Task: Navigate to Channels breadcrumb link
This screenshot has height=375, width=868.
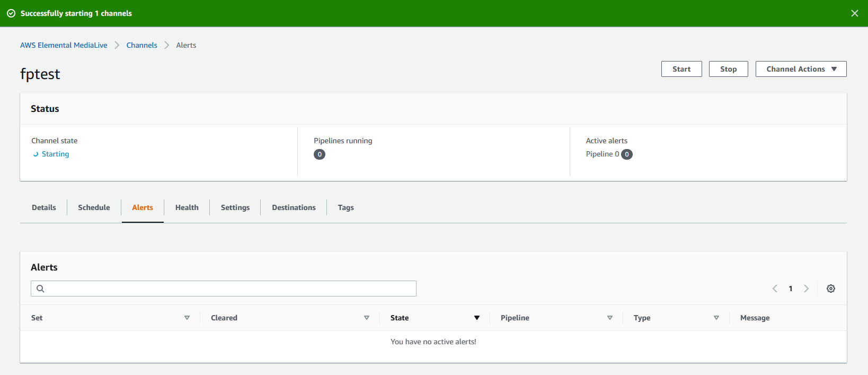Action: coord(141,45)
